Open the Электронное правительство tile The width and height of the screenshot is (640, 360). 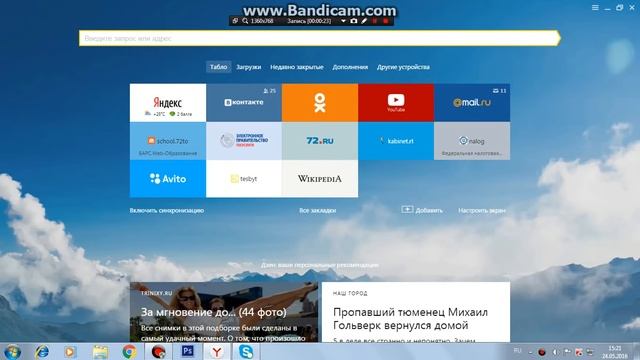coord(244,141)
